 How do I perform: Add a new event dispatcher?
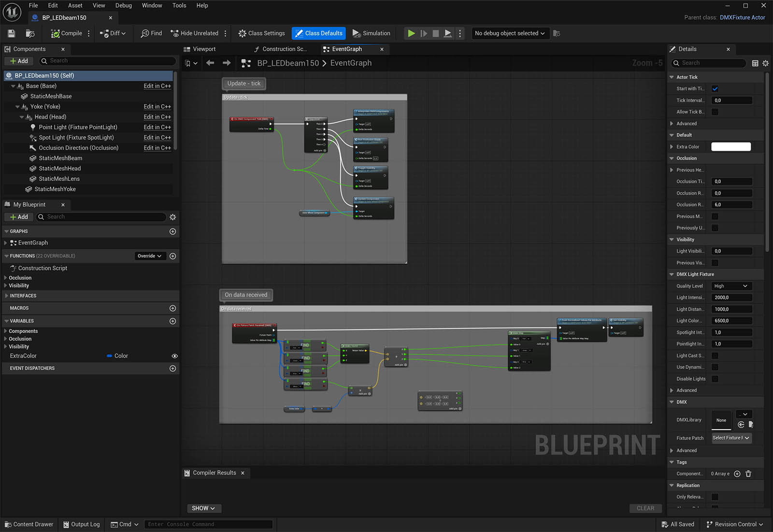(x=172, y=369)
